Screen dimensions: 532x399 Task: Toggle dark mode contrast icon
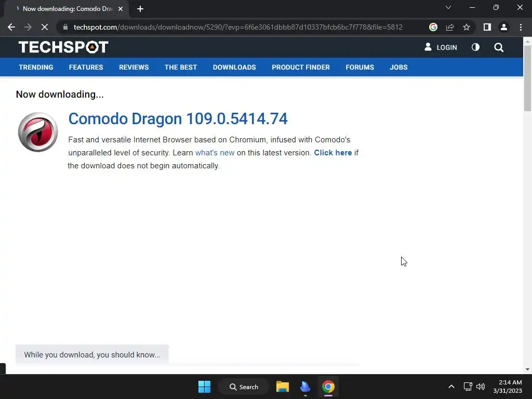pyautogui.click(x=476, y=47)
